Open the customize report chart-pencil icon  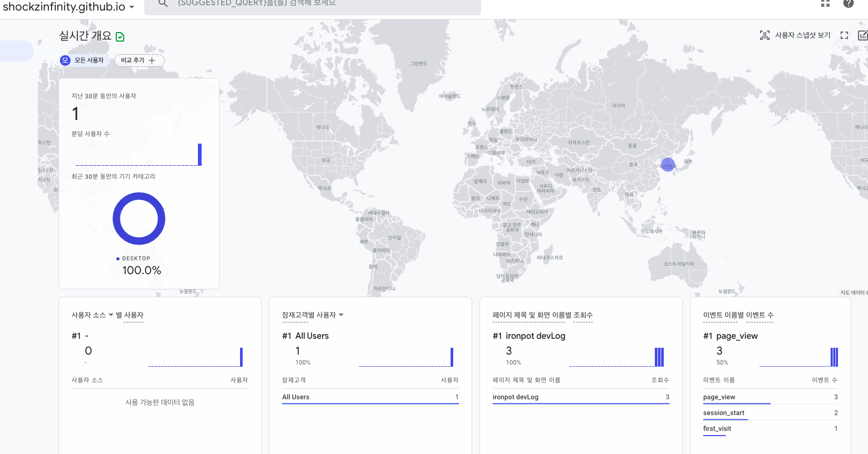point(863,35)
